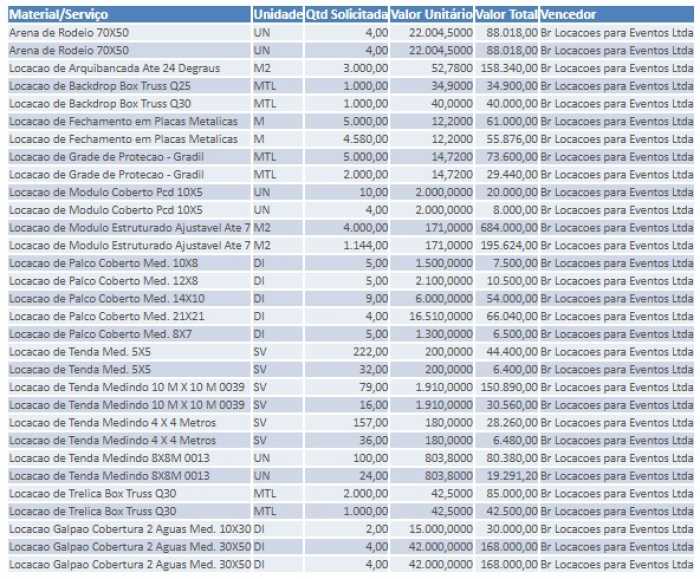Click the Backdrop Box Truss Q30 cell
Screen dimensions: 700x579
click(100, 104)
